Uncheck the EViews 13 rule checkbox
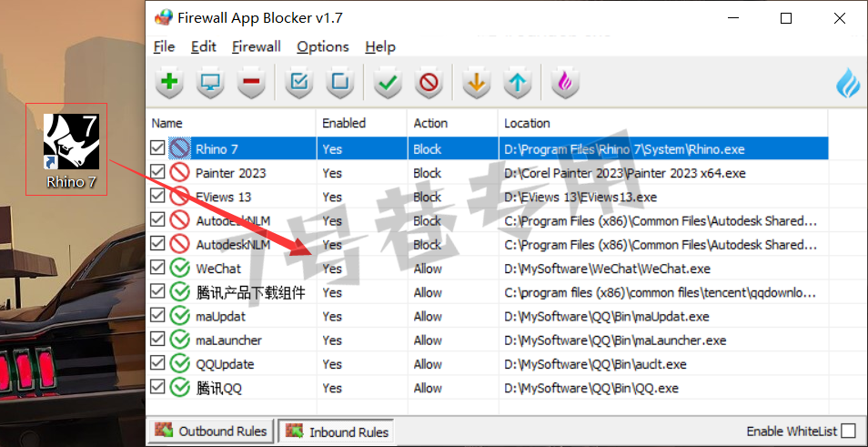The image size is (868, 447). coord(157,196)
